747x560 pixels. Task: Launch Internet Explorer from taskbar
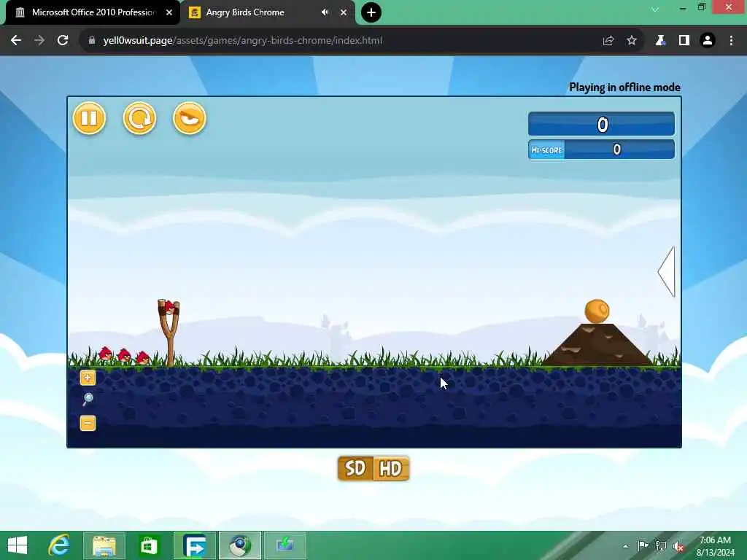(x=59, y=545)
